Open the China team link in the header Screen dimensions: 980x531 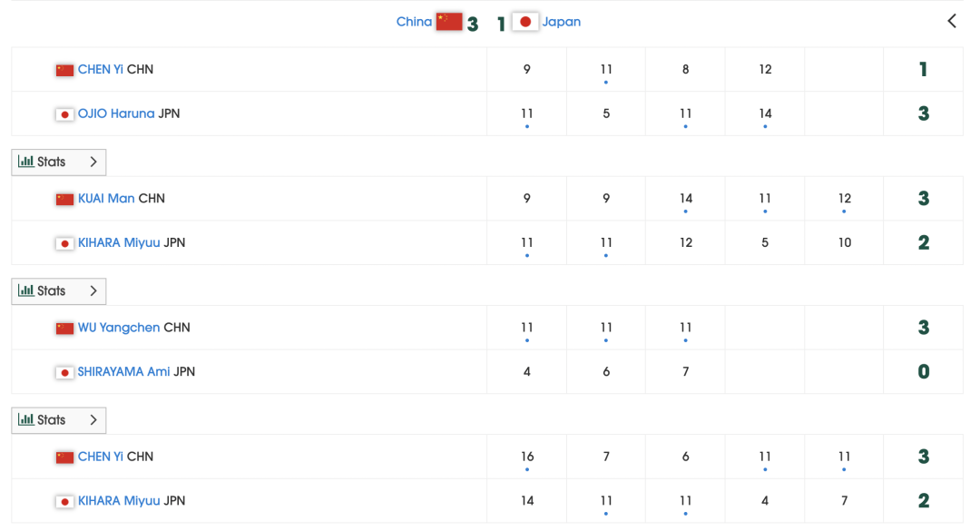click(414, 22)
